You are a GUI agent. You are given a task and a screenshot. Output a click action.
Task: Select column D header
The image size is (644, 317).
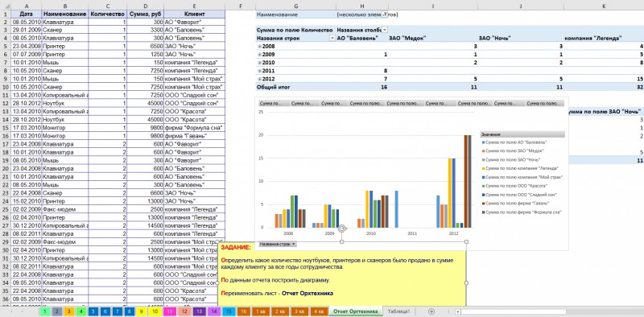tap(145, 6)
